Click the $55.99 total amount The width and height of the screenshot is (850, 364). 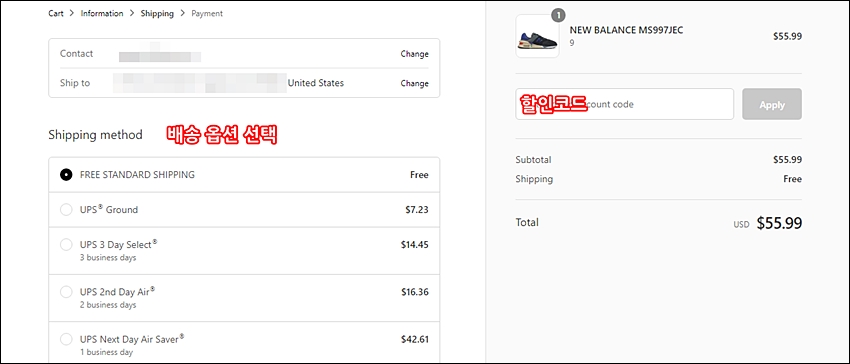pyautogui.click(x=779, y=223)
